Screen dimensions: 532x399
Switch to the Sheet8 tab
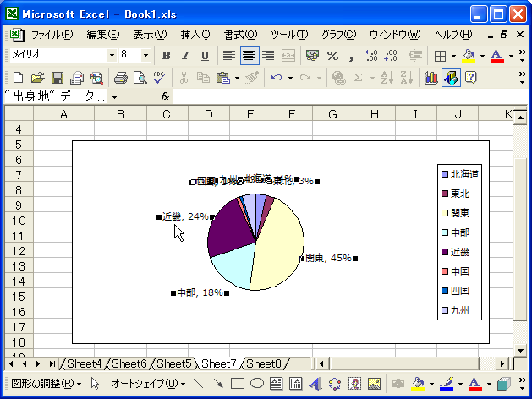point(264,363)
